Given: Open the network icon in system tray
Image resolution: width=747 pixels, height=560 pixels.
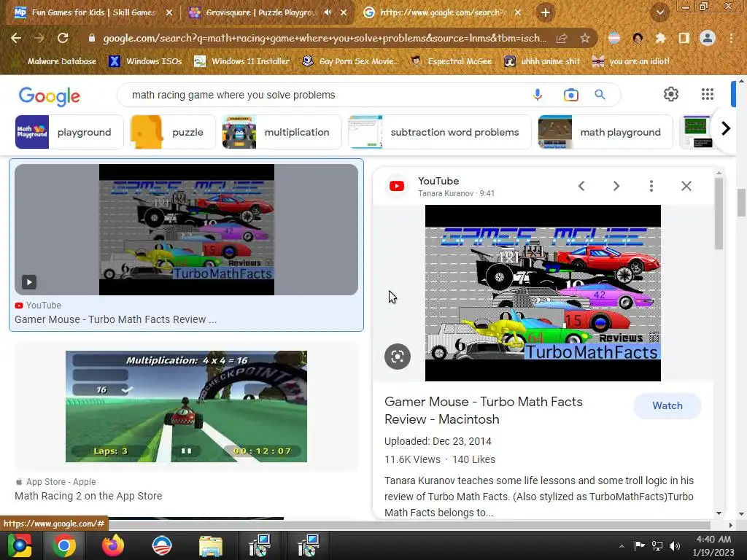Looking at the screenshot, I should coord(657,546).
